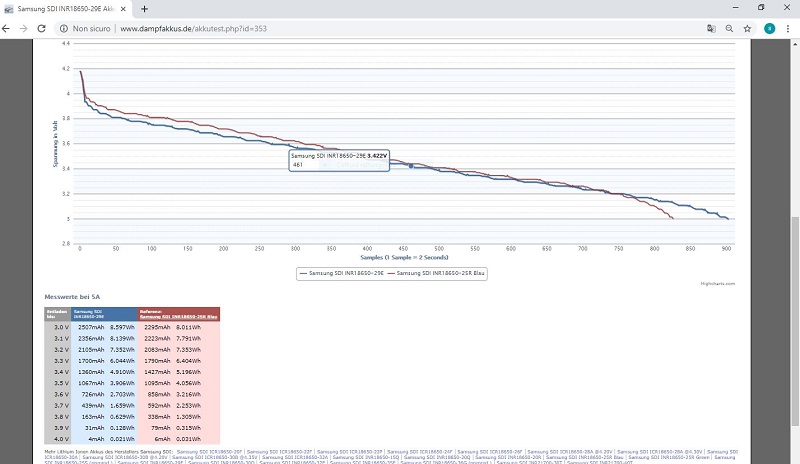Click the 1427mAh reference value in 3.4 V row
Screen dimensions: 800x464
coord(157,372)
